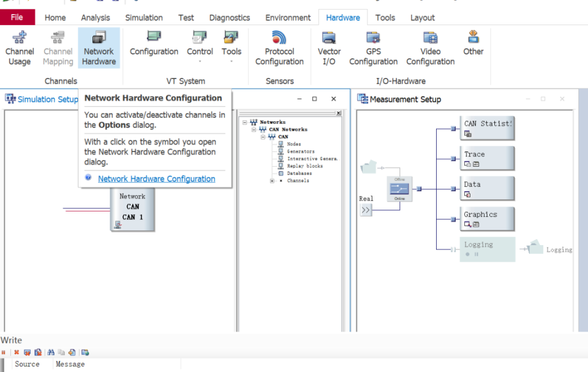
Task: Collapse the CAN Networks tree node
Action: (254, 129)
